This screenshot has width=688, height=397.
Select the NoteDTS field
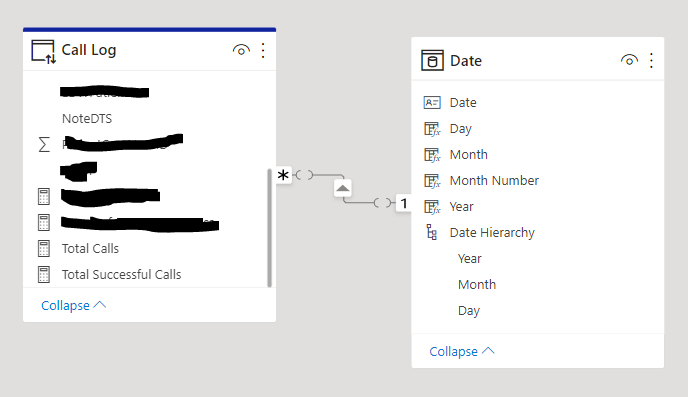(x=87, y=118)
